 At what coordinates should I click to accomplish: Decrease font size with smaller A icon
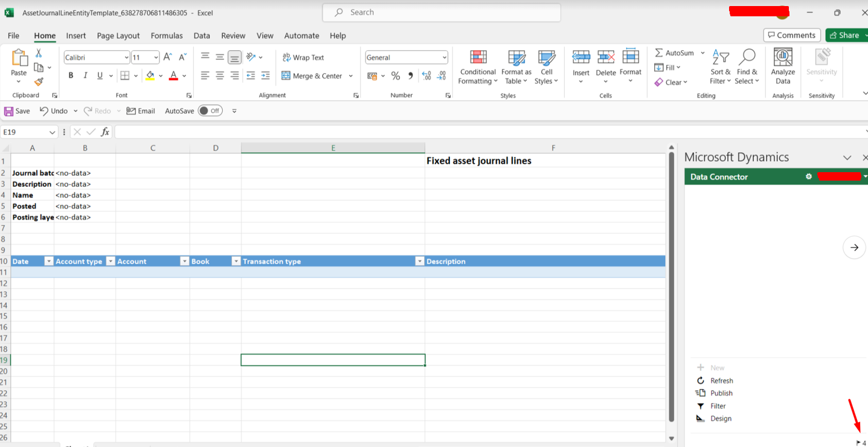coord(182,57)
